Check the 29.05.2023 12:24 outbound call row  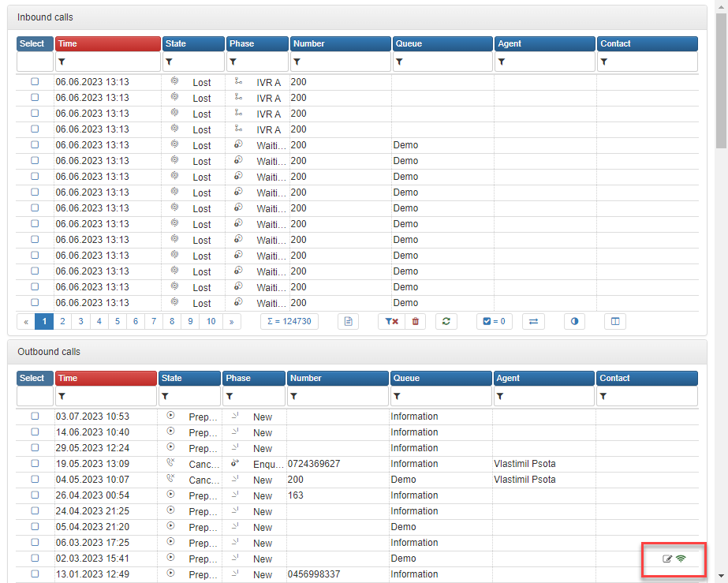point(35,448)
